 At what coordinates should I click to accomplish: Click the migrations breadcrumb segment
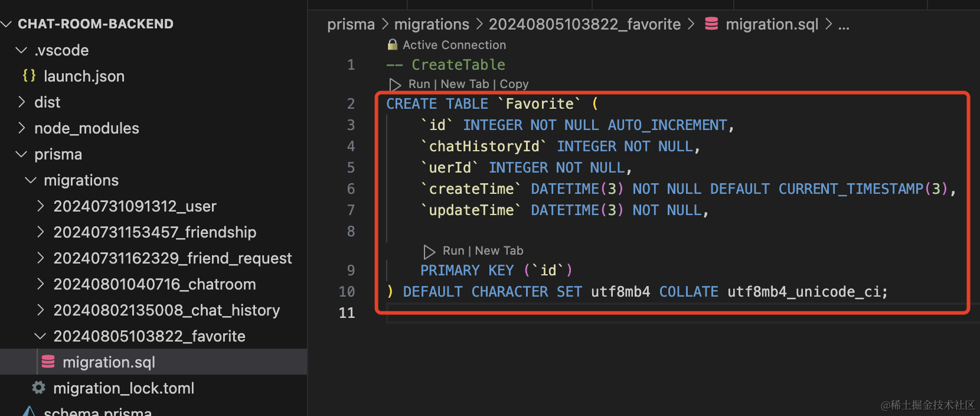432,24
